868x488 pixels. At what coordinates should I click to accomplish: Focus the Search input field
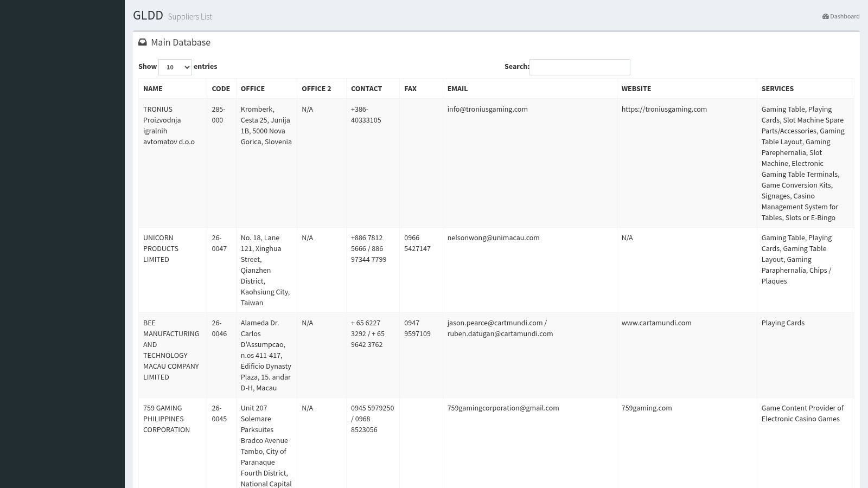click(x=579, y=67)
